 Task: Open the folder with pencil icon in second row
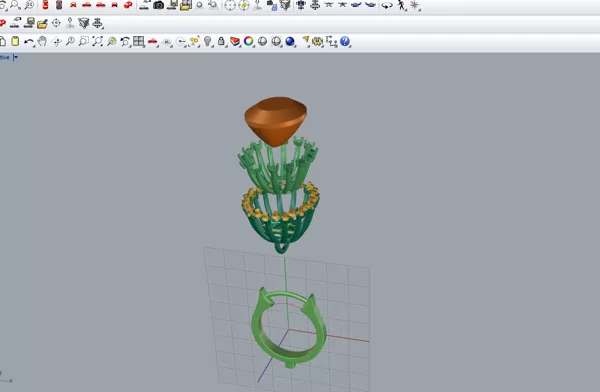point(42,24)
